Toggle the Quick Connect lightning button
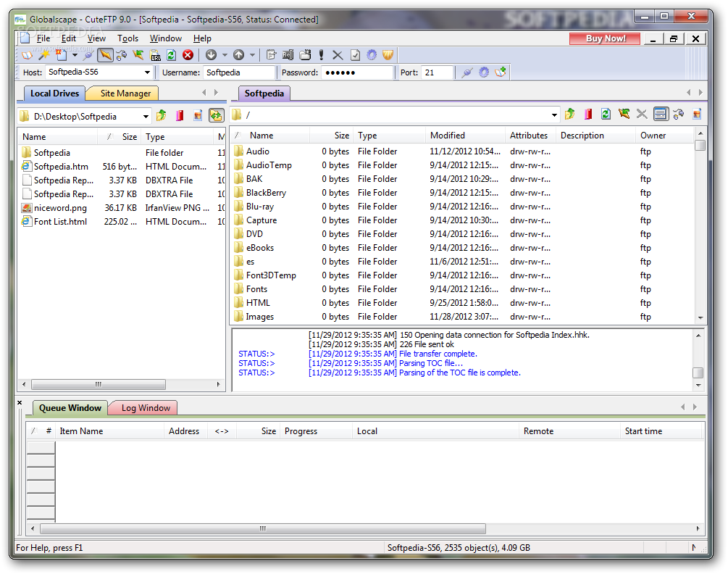The width and height of the screenshot is (728, 574). [105, 55]
